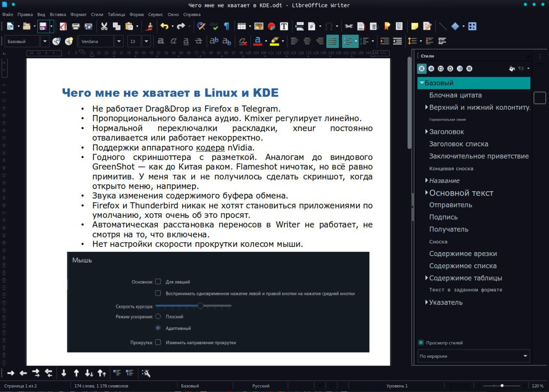Open the По иерархии filter combo box
Viewport: 549px width, 392px height.
(474, 356)
